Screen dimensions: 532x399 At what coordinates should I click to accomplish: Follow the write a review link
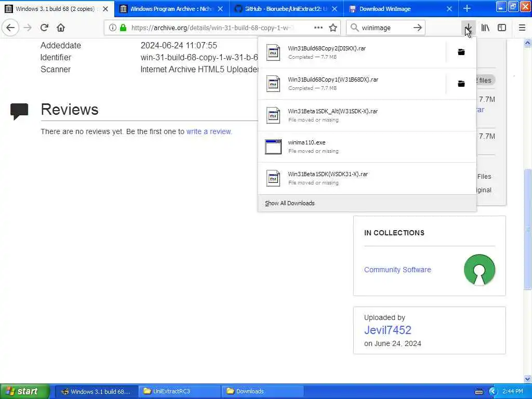(209, 131)
